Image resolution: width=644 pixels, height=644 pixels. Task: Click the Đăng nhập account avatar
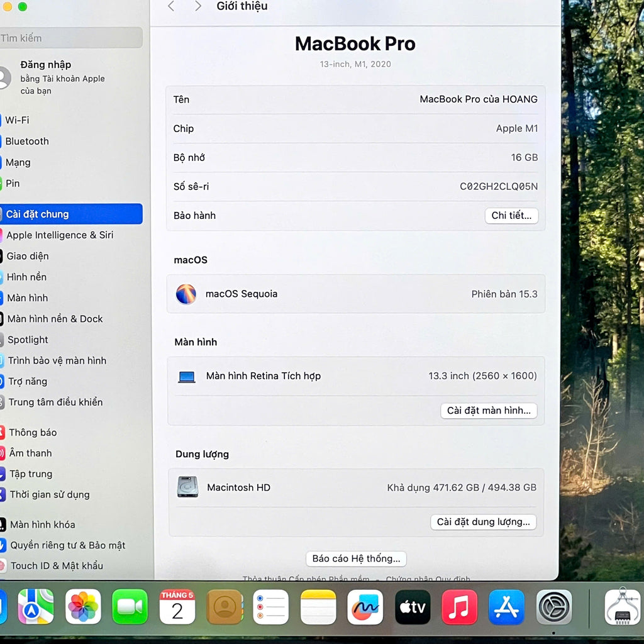pyautogui.click(x=4, y=77)
